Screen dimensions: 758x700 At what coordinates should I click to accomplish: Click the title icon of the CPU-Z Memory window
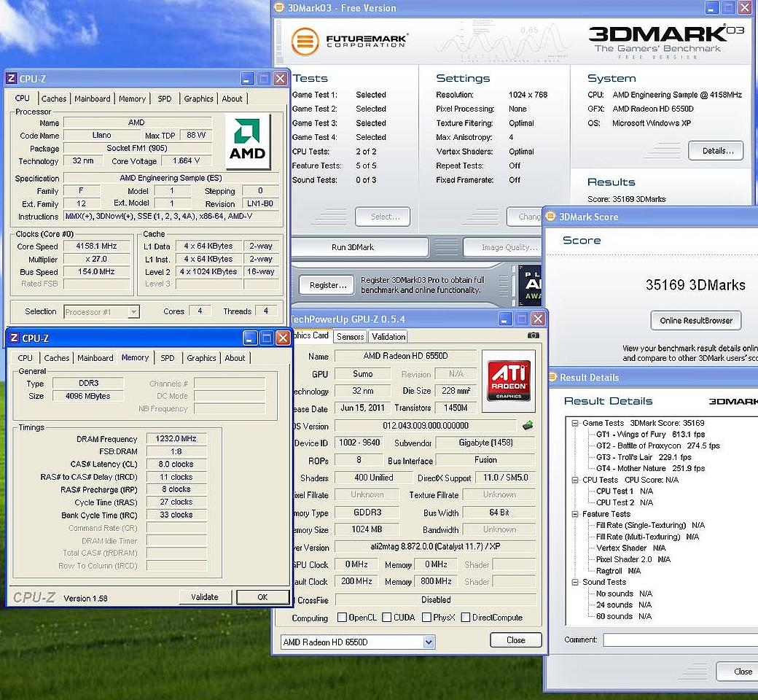(14, 338)
